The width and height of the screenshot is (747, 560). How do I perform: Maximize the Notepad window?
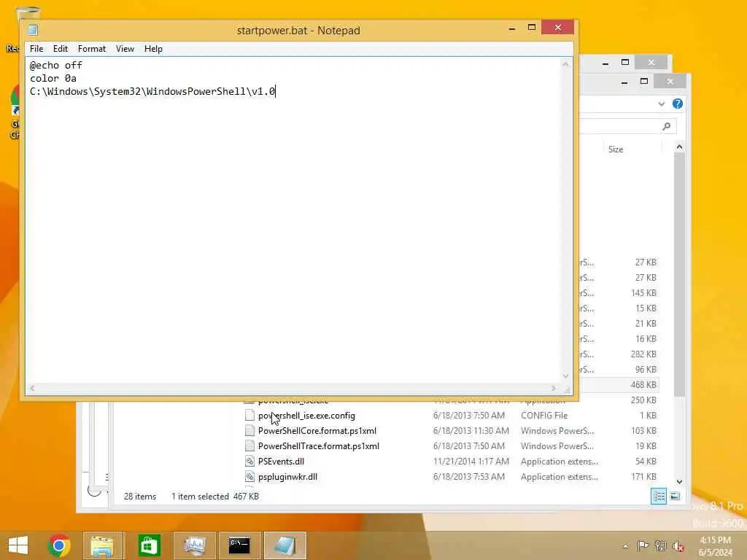[x=532, y=28]
